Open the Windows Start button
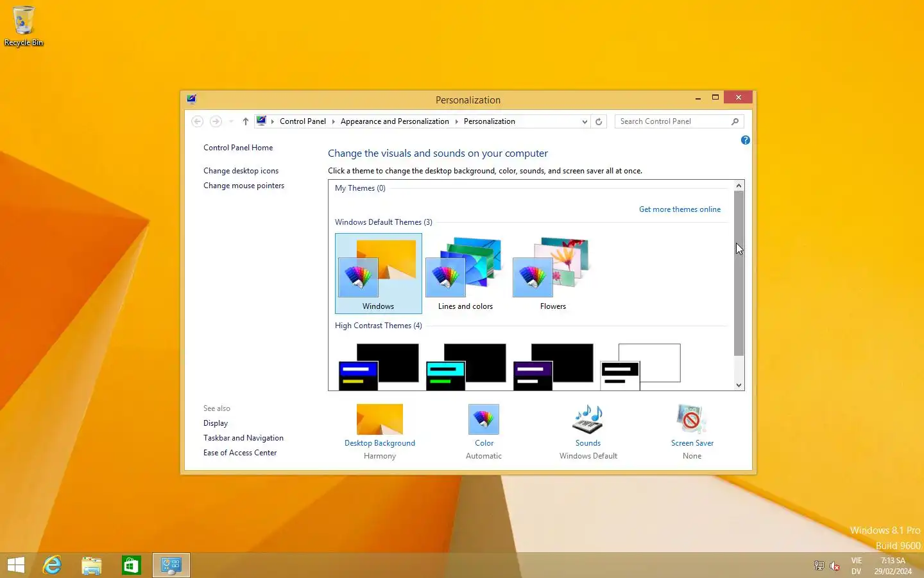 coord(16,565)
